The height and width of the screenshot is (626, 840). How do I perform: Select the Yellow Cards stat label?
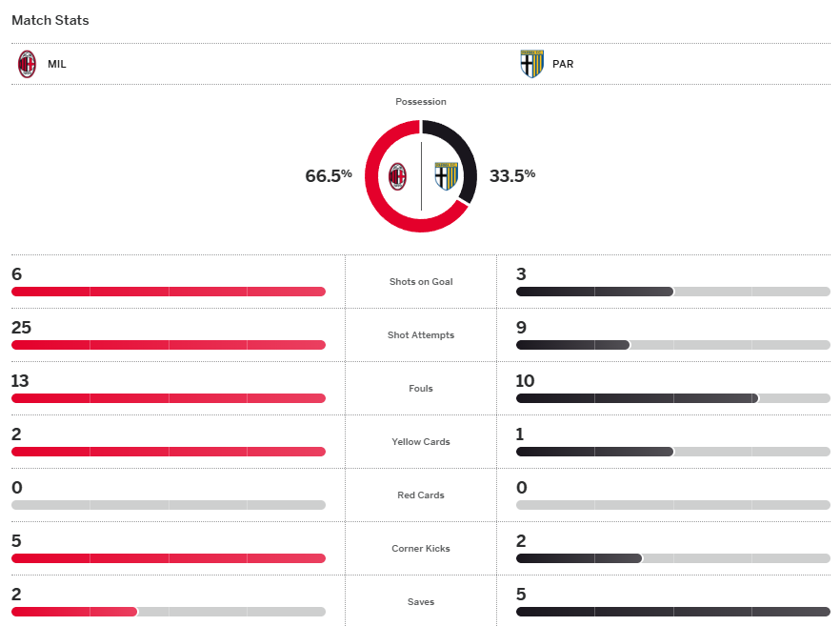point(421,442)
